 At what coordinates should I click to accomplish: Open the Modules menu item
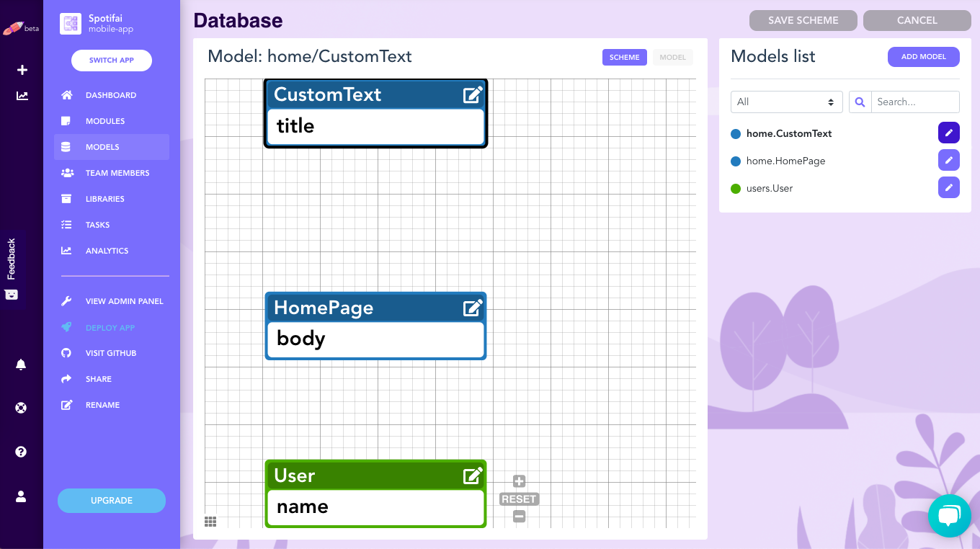105,121
